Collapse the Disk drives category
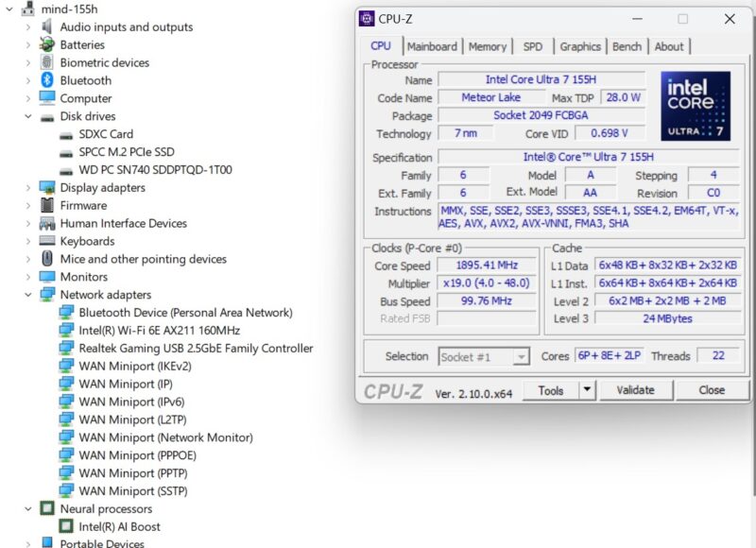Screen dimensions: 756x548 click(x=28, y=117)
